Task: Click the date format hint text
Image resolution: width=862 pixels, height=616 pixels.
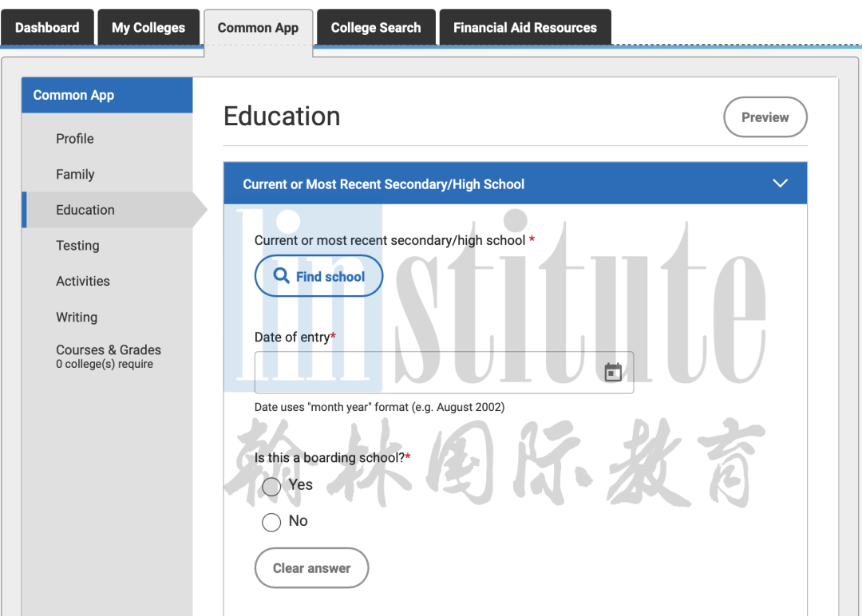Action: pos(379,407)
